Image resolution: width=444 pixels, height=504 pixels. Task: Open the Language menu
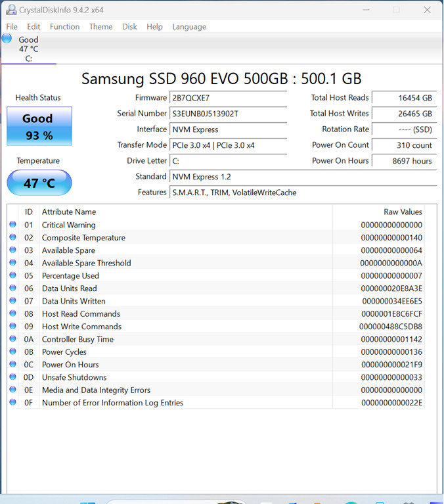189,27
